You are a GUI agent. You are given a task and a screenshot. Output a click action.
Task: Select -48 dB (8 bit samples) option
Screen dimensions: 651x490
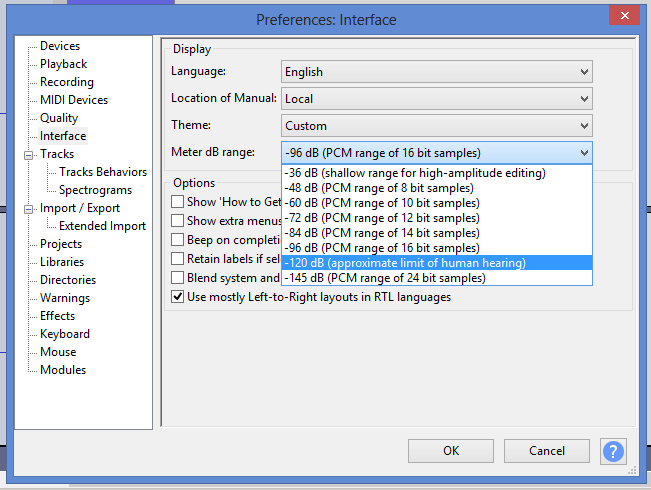[437, 188]
